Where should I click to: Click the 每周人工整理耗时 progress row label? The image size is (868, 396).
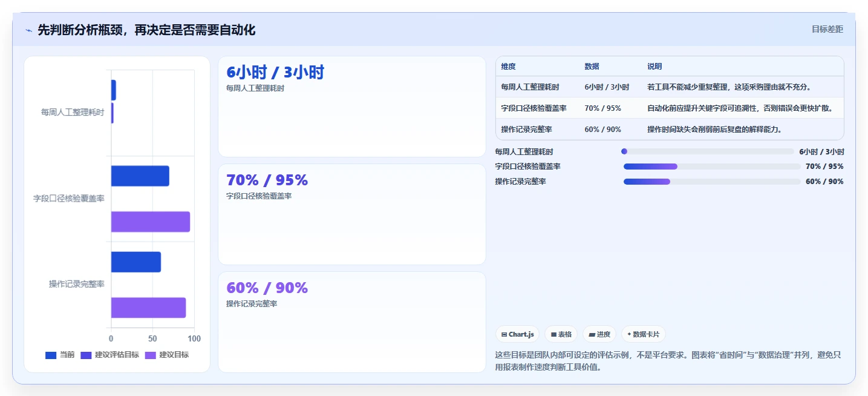point(524,152)
